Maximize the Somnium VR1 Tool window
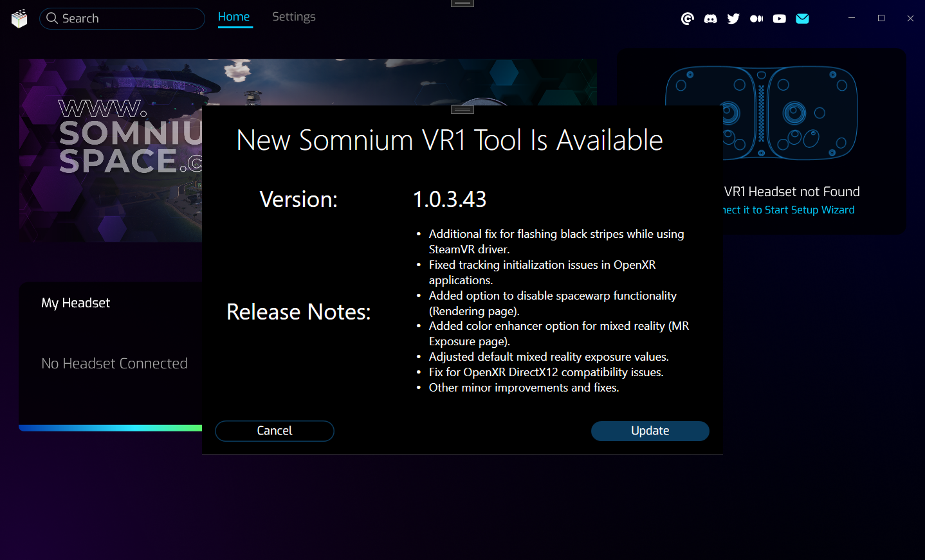Screen dimensions: 925x560 click(881, 18)
